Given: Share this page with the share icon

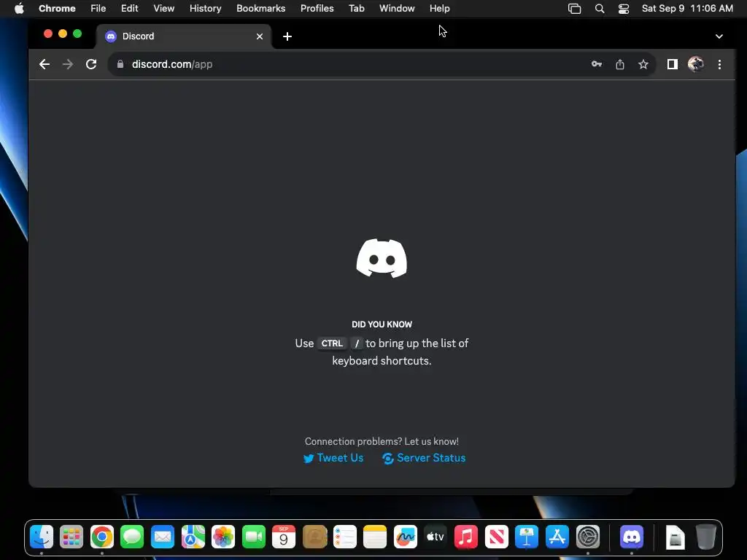Looking at the screenshot, I should tap(620, 64).
